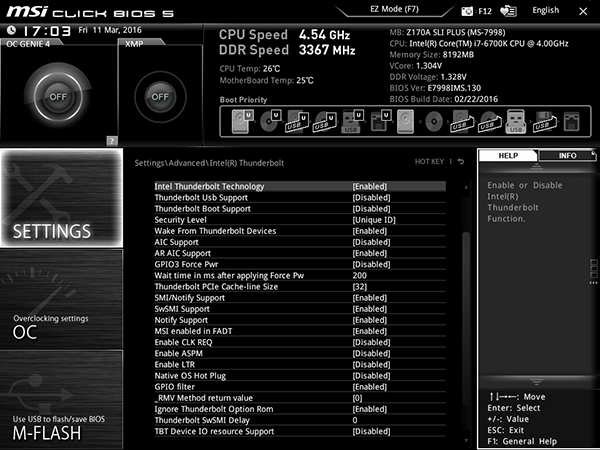
Task: Open the Security Level Unique ID option
Action: coord(374,220)
